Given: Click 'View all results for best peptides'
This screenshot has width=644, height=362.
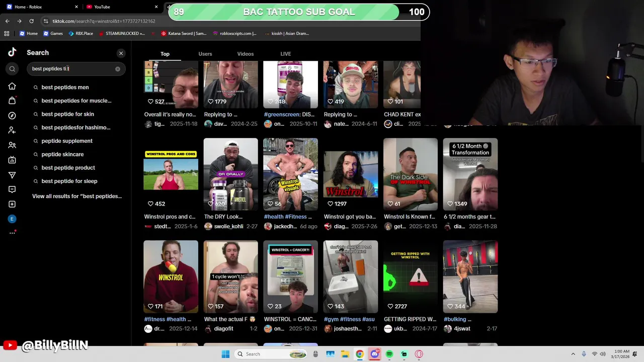Looking at the screenshot, I should [x=77, y=196].
